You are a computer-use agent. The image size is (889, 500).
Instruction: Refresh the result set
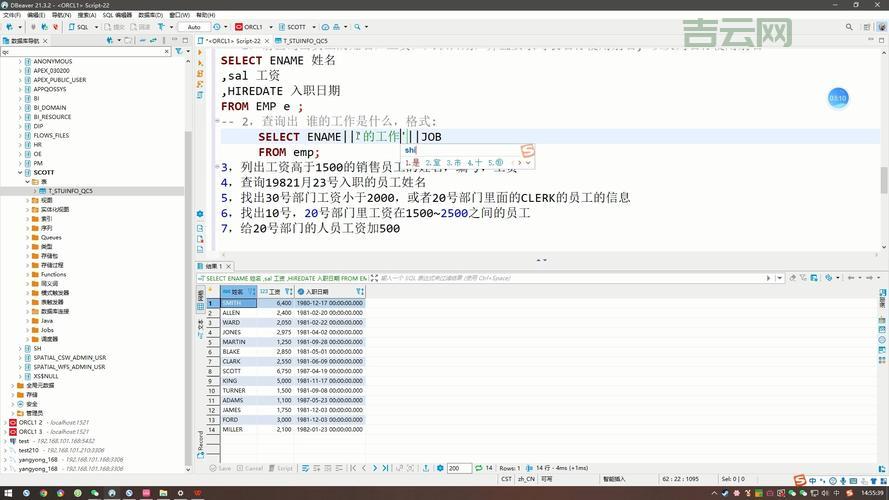point(479,468)
